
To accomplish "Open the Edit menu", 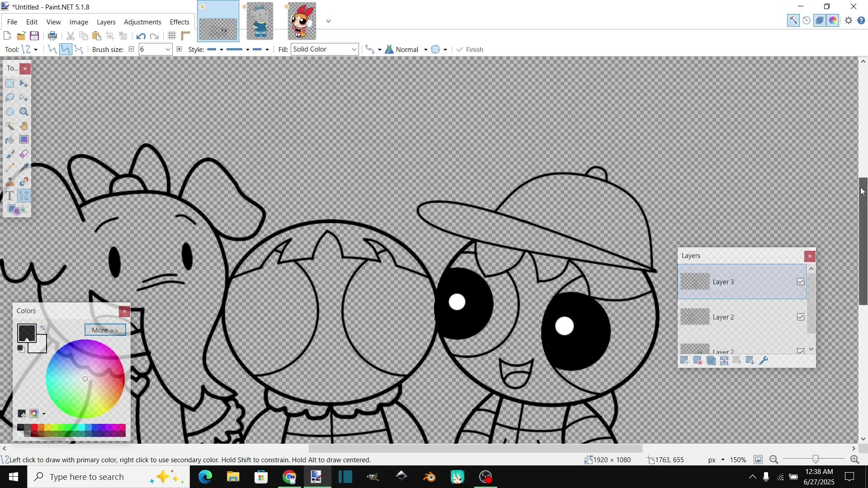I will [32, 22].
